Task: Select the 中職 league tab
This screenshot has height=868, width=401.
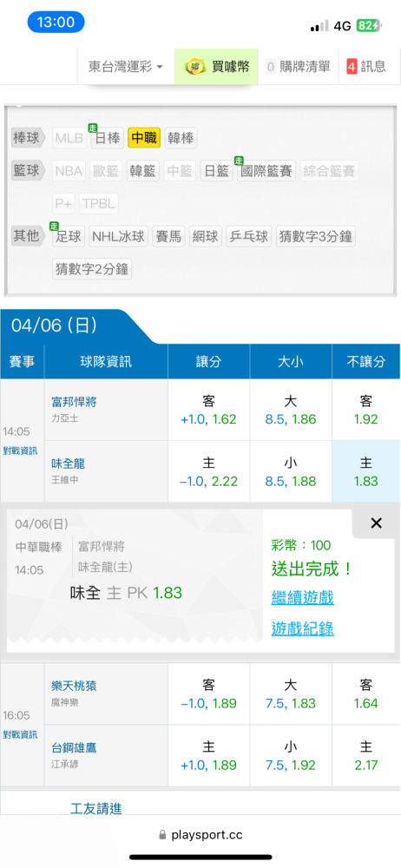Action: pyautogui.click(x=144, y=138)
